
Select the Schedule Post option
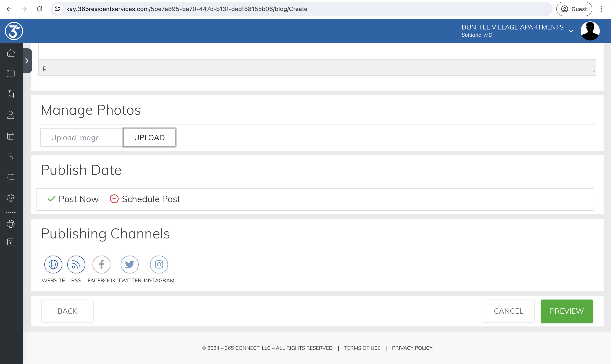(145, 199)
